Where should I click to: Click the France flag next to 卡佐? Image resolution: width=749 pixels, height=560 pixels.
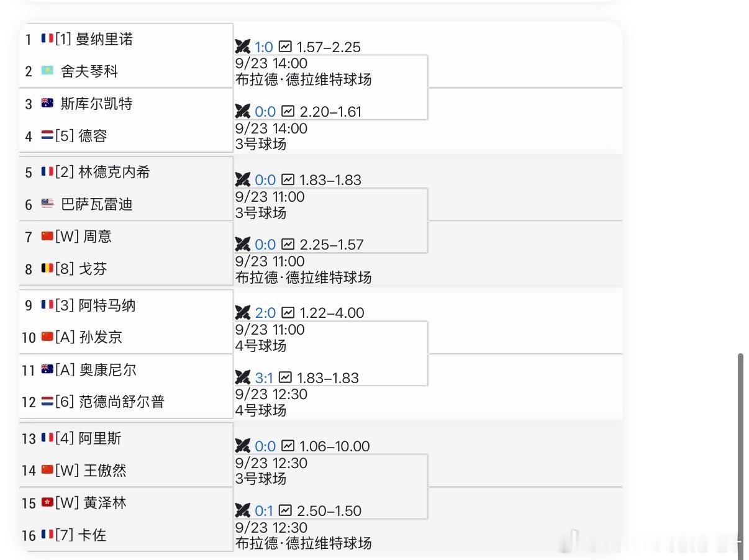pyautogui.click(x=47, y=535)
